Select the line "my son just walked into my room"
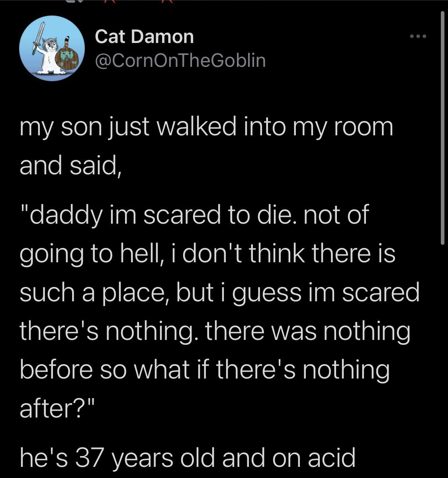Viewport: 448px width, 478px height. tap(206, 128)
